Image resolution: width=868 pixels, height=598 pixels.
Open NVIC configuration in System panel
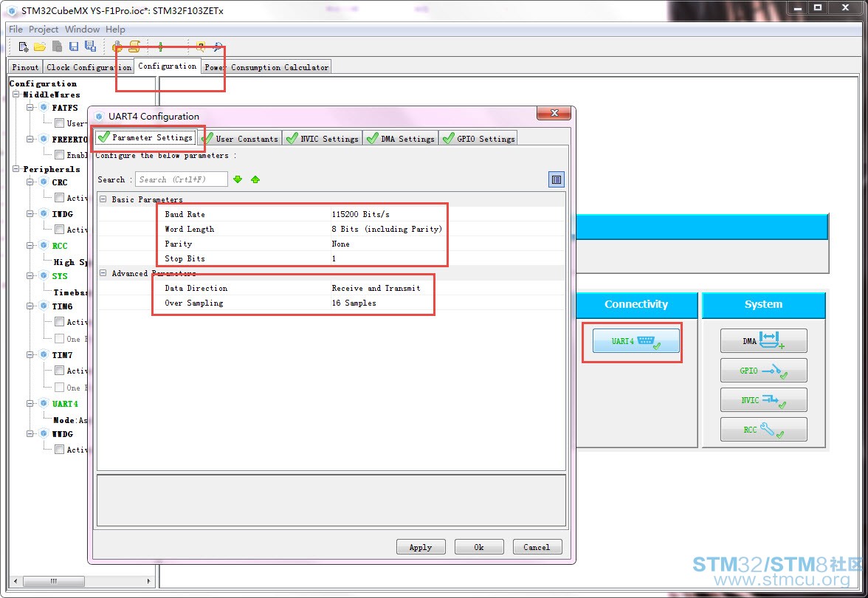click(763, 400)
